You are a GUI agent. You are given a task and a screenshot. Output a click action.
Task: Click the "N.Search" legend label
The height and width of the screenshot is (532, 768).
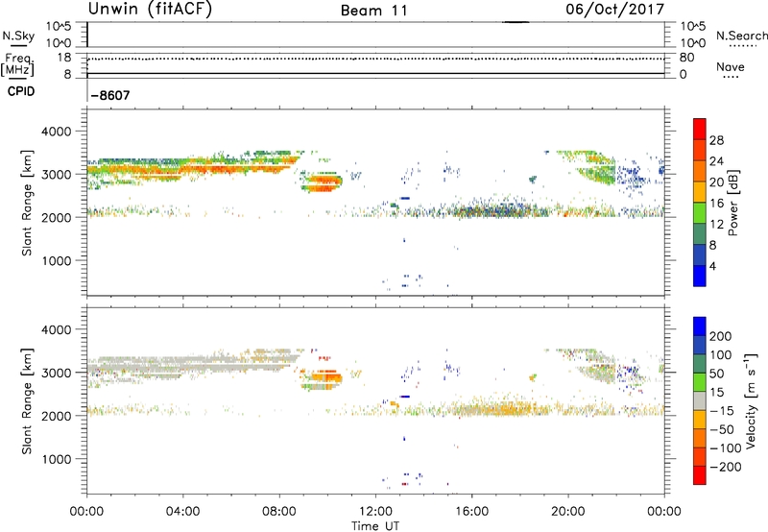[x=741, y=36]
